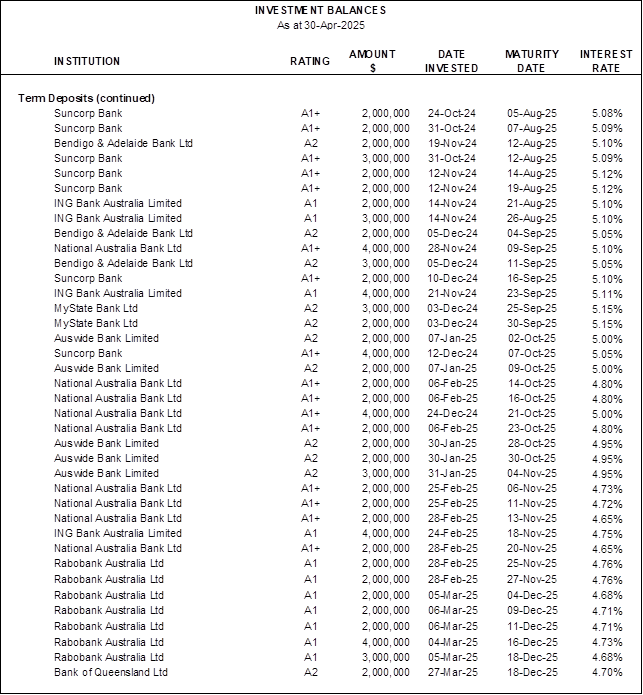Viewport: 643px width, 695px height.
Task: Select maturity date 02-Oct-25
Action: click(532, 339)
